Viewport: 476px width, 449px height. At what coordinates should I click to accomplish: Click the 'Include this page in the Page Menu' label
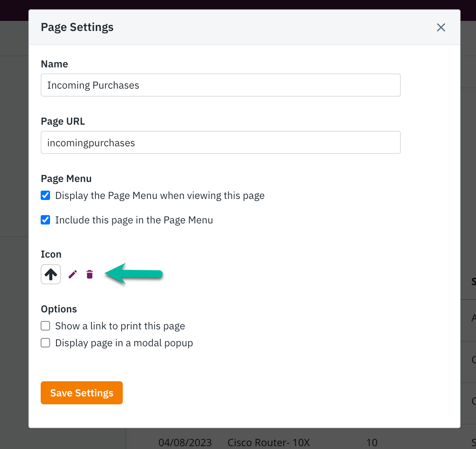coord(134,220)
